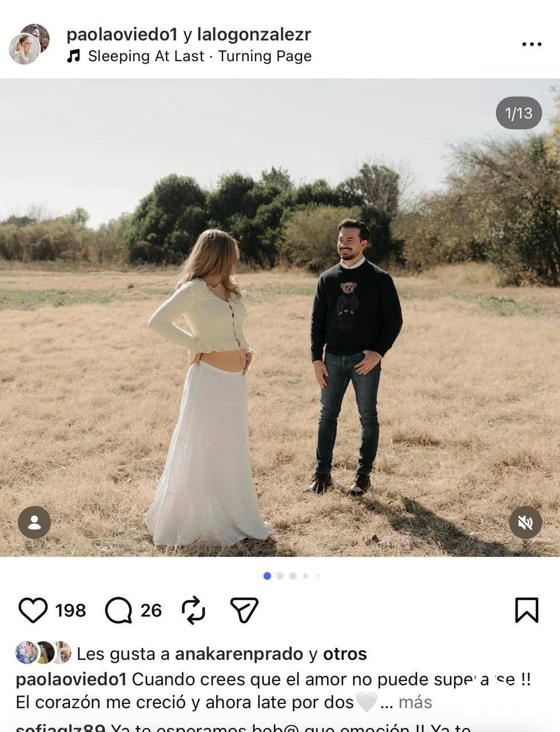Screen dimensions: 560x732
Task: Open comments via the speech bubble icon
Action: pyautogui.click(x=118, y=610)
